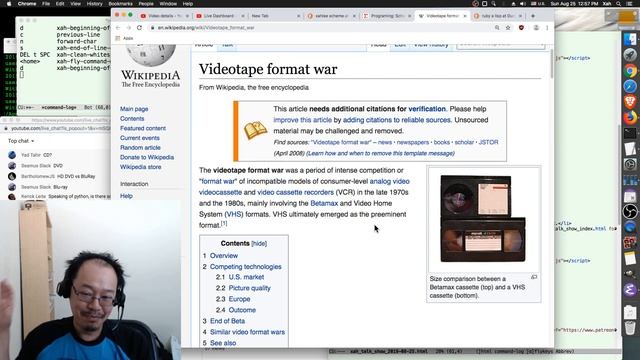Image resolution: width=640 pixels, height=360 pixels.
Task: Click the Wikipedia page vertical scrollbar
Action: pyautogui.click(x=551, y=63)
